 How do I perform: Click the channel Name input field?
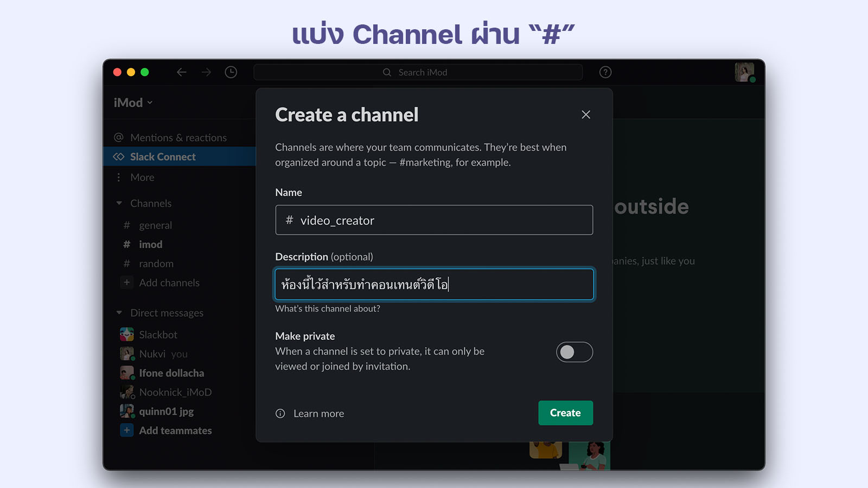click(x=434, y=220)
